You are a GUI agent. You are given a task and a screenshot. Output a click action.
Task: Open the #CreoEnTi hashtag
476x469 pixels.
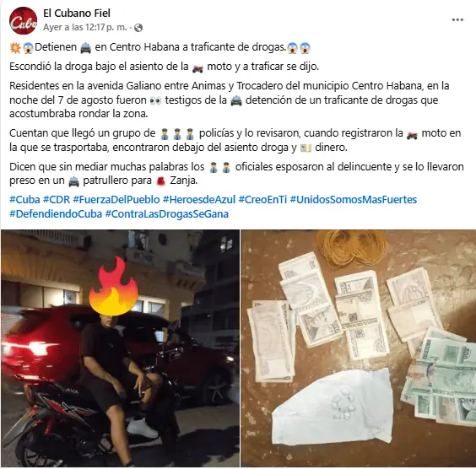click(262, 200)
